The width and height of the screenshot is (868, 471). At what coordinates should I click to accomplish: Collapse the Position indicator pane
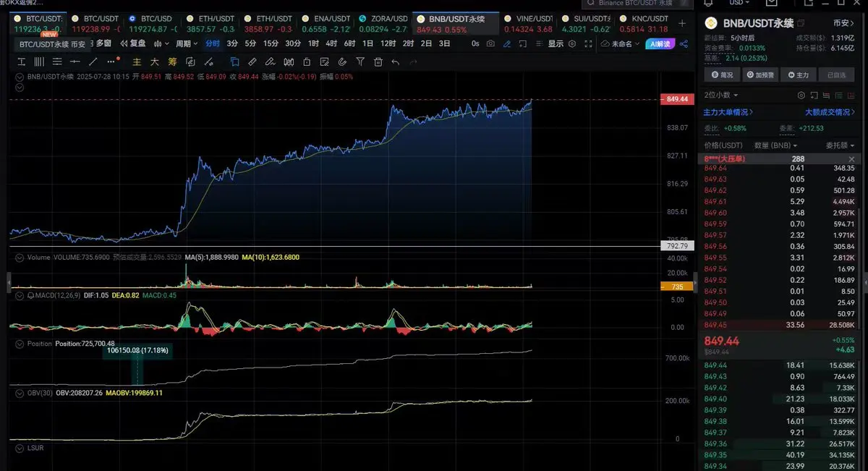(20, 343)
